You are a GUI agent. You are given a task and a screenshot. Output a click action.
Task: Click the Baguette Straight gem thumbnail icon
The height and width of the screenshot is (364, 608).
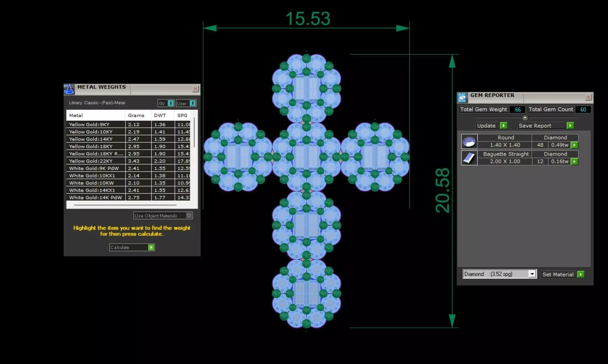pyautogui.click(x=469, y=158)
